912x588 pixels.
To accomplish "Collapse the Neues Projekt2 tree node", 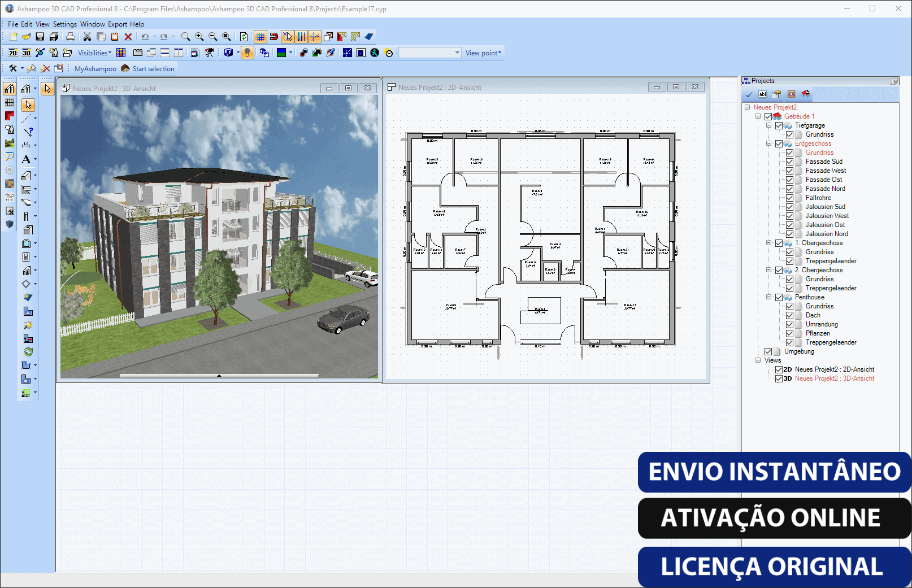I will pyautogui.click(x=748, y=107).
